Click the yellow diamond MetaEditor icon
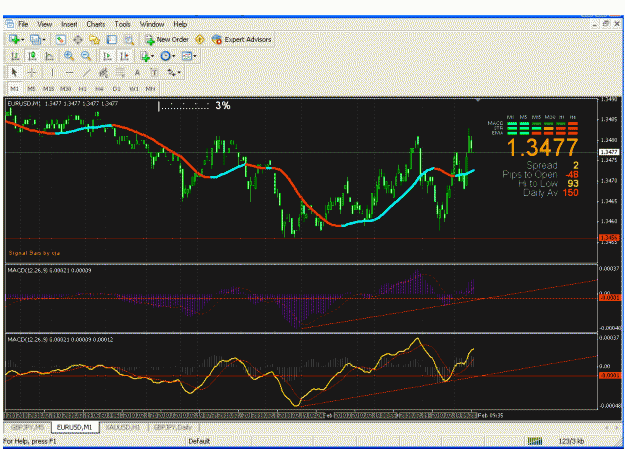This screenshot has width=625, height=449. pos(200,39)
